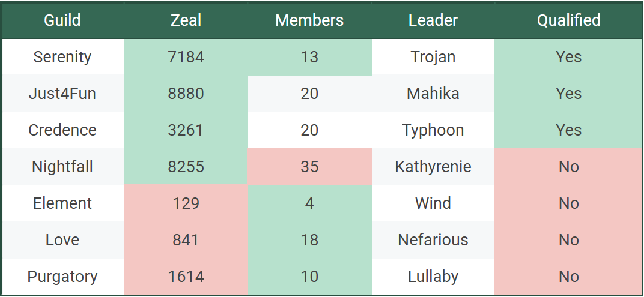Image resolution: width=644 pixels, height=297 pixels.
Task: Select the Kathyrenie leader cell
Action: [433, 167]
